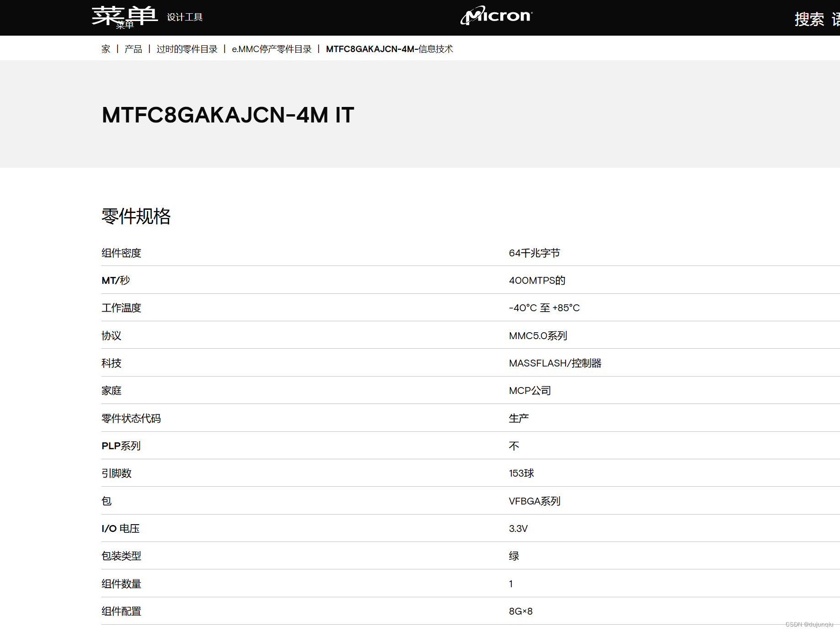Click the VFBGA系列 value
The width and height of the screenshot is (840, 632).
535,501
